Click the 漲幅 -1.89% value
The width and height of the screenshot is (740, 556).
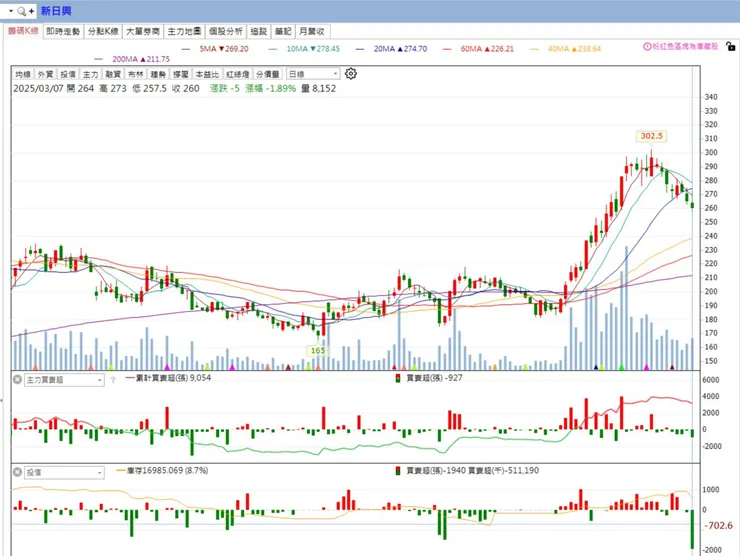pyautogui.click(x=270, y=88)
